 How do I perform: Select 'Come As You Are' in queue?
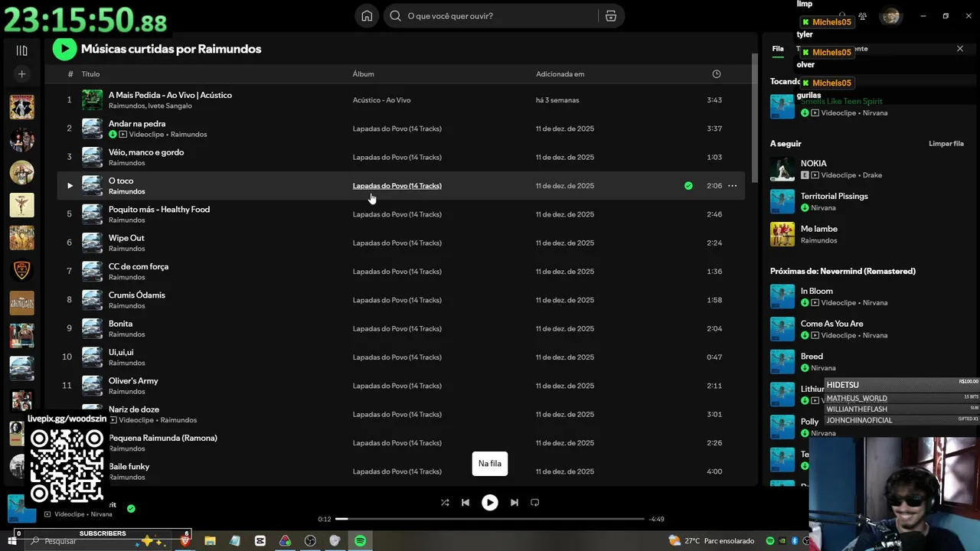click(867, 329)
